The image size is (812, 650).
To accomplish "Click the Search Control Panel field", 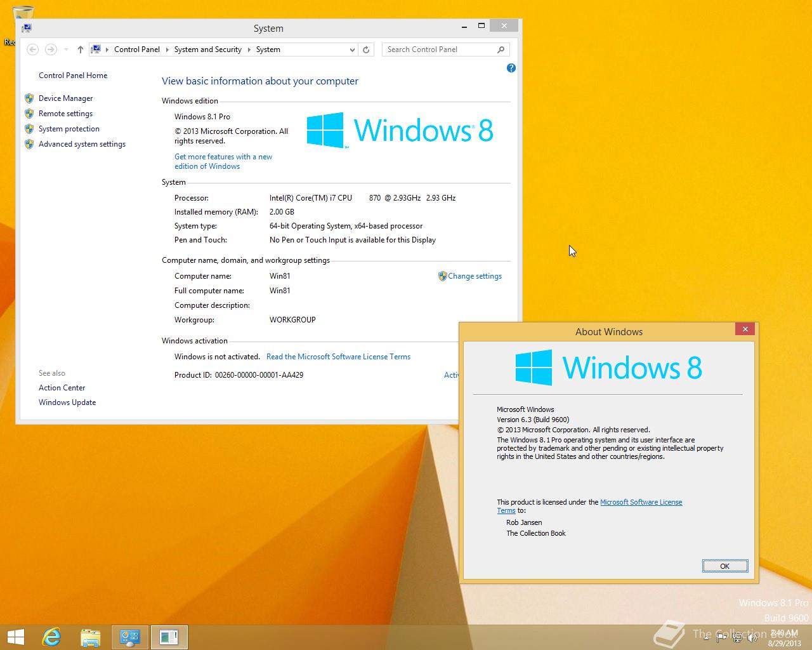I will tap(445, 50).
